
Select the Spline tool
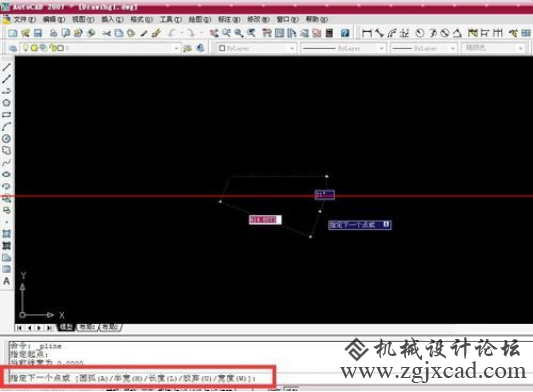click(x=6, y=163)
